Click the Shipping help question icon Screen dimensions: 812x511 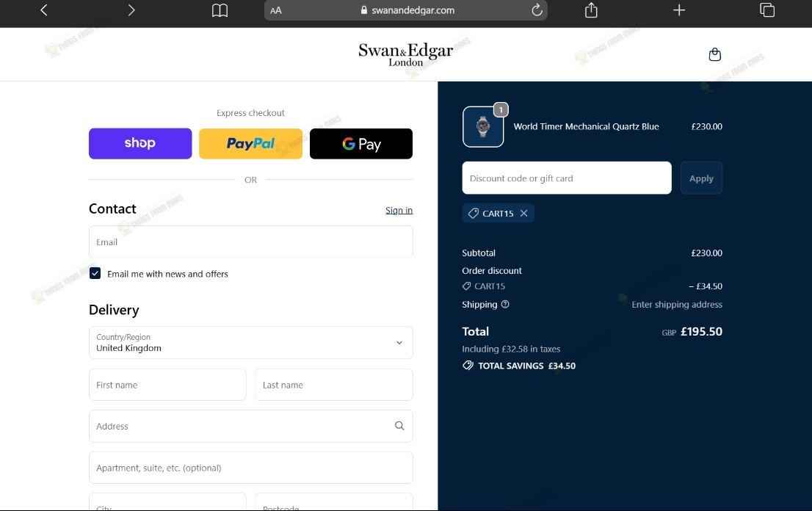click(505, 305)
